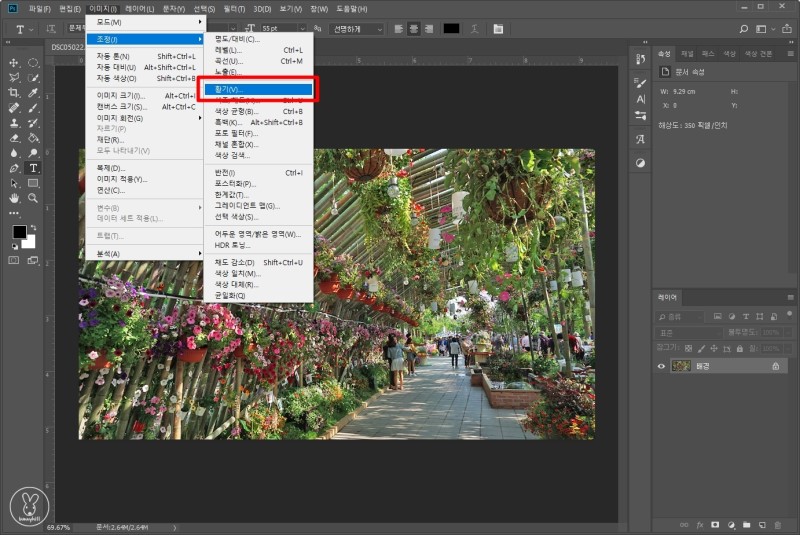The width and height of the screenshot is (800, 535).
Task: Choose the Hand tool
Action: click(14, 198)
